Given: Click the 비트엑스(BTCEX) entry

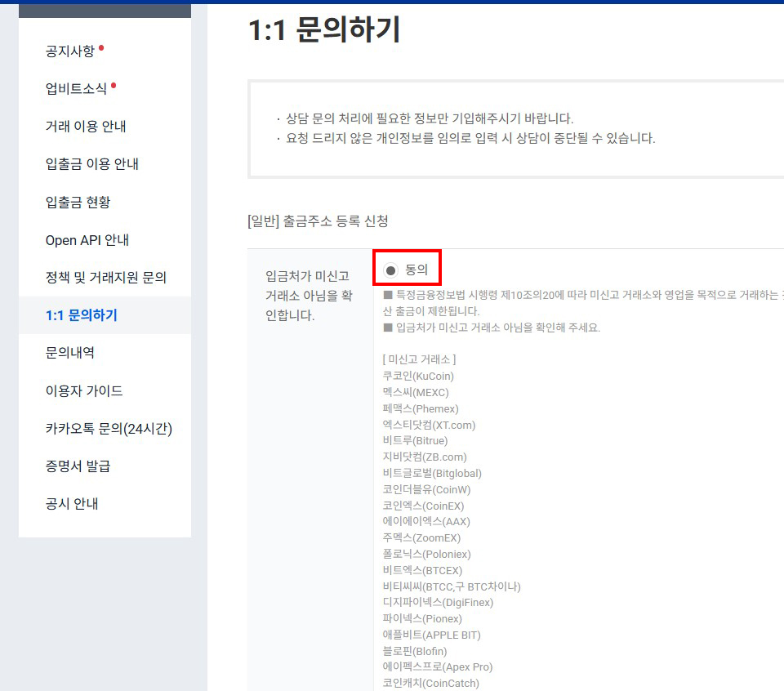Looking at the screenshot, I should (422, 570).
